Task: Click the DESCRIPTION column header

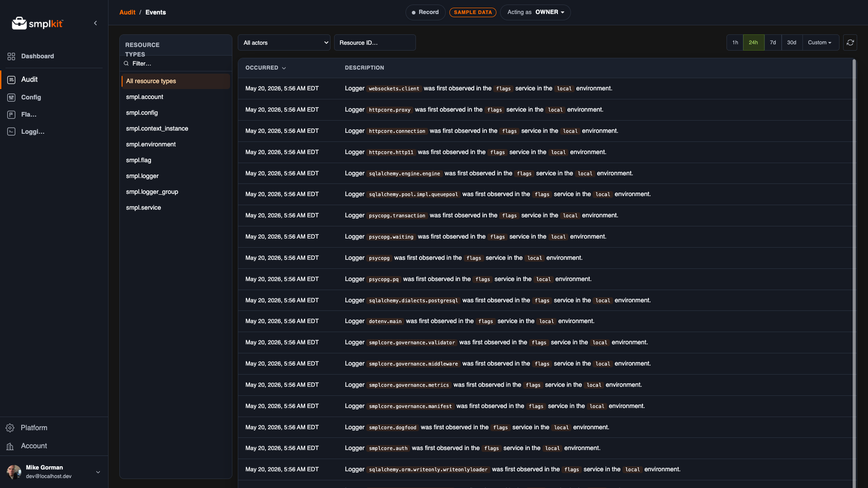Action: click(364, 68)
